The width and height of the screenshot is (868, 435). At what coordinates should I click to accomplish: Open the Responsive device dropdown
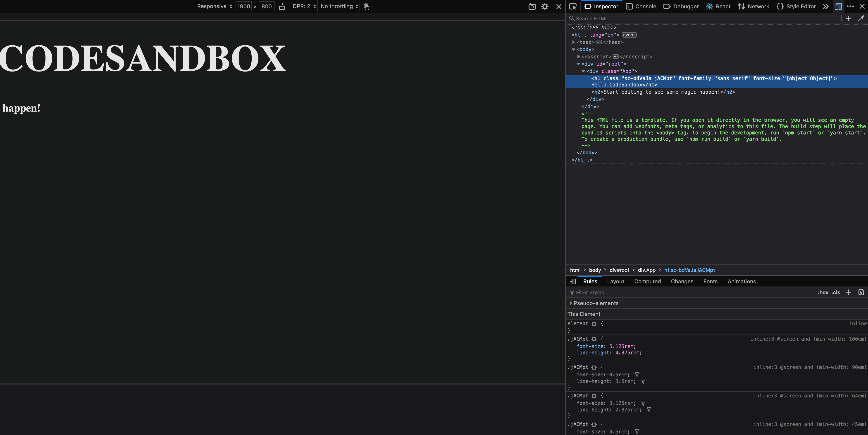[x=213, y=6]
